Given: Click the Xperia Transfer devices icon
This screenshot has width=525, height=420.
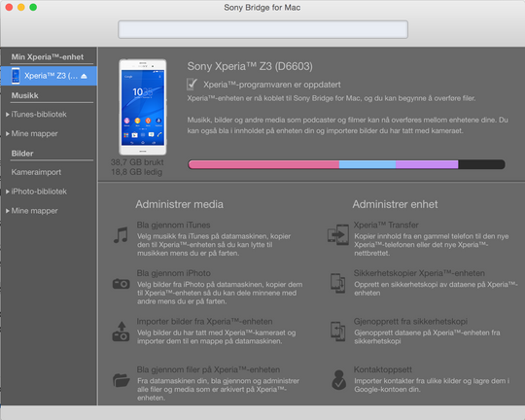Looking at the screenshot, I should click(338, 234).
